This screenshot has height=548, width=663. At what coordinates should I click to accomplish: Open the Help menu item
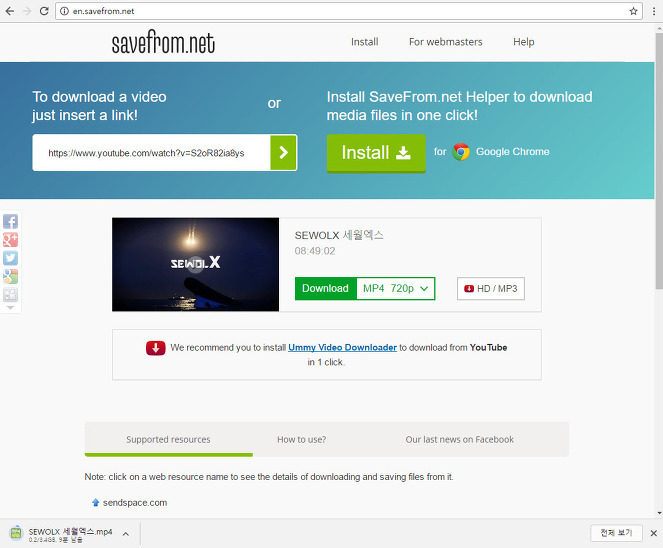[523, 42]
